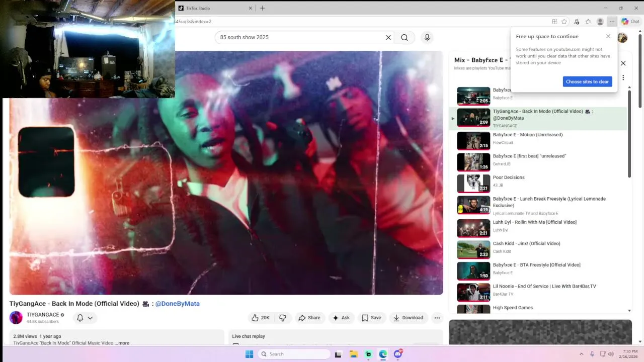The width and height of the screenshot is (644, 362).
Task: Click the Ask button with sparkle icon
Action: pos(341,318)
